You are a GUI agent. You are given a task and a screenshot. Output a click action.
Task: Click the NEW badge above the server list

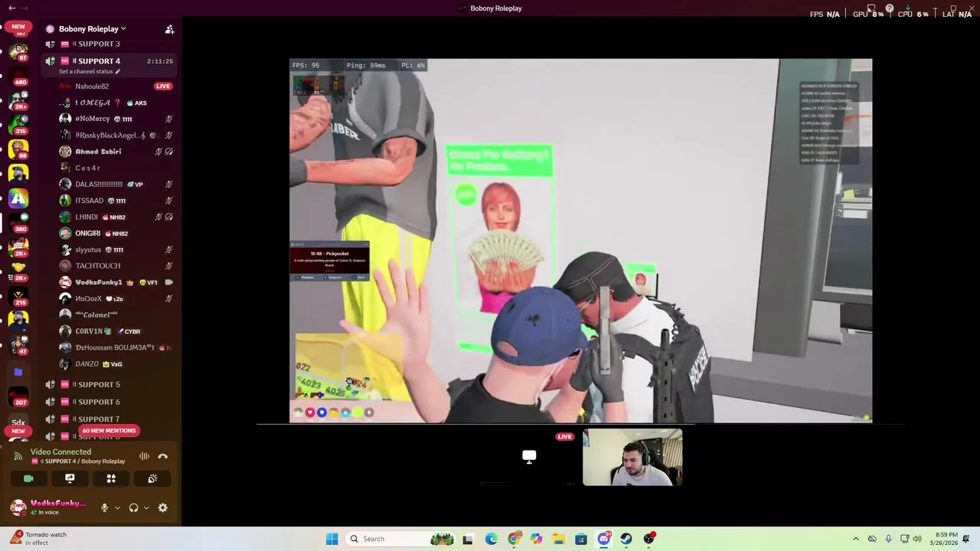[x=18, y=26]
